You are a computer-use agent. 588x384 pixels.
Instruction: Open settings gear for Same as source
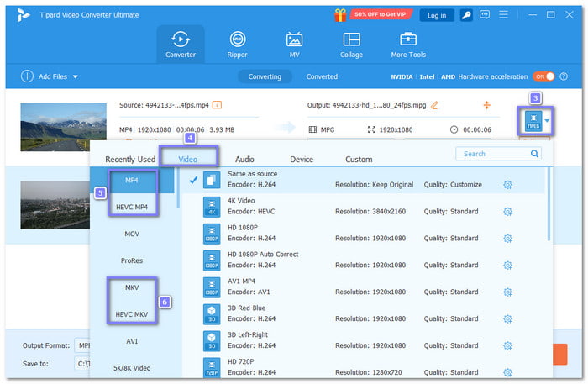(x=507, y=185)
